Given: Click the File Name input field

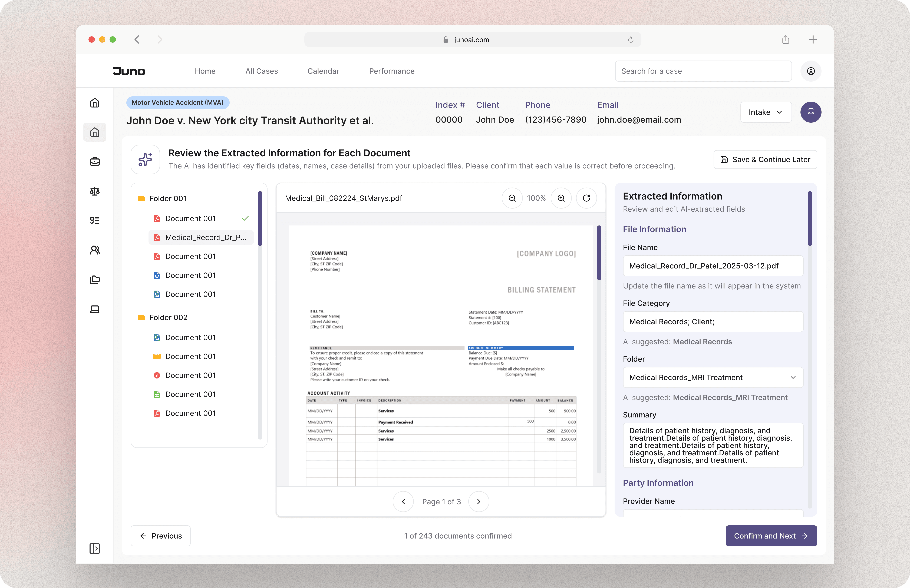Looking at the screenshot, I should (713, 266).
